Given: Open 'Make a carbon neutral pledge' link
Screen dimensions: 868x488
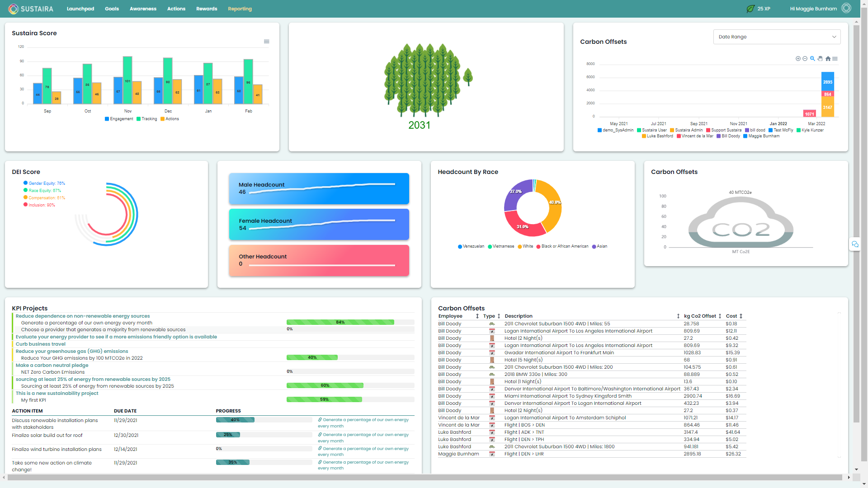Looking at the screenshot, I should point(52,366).
